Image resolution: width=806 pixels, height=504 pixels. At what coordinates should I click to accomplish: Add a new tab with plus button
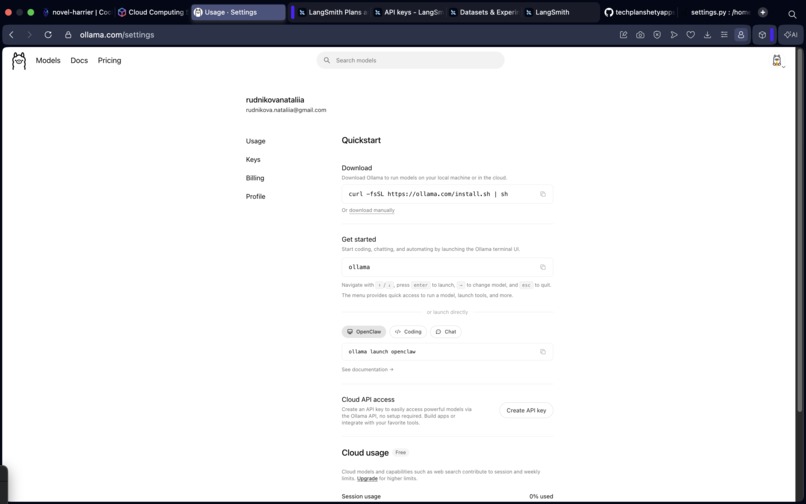(763, 12)
